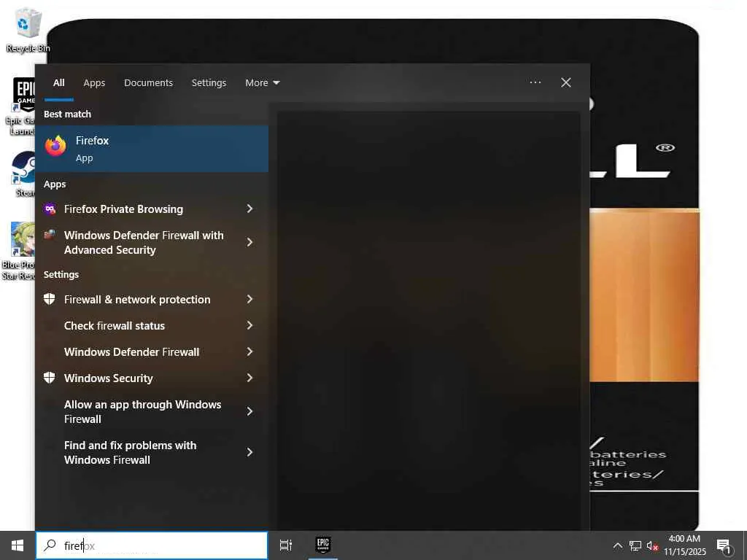Click the shield icon beside Windows Security

50,378
